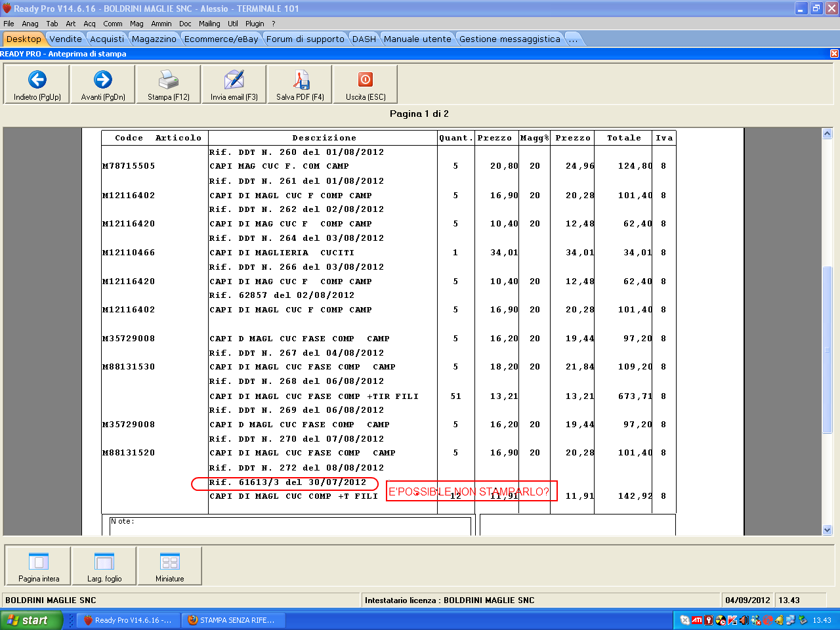Click the Intestatario licenza status text
The width and height of the screenshot is (840, 630).
[450, 600]
